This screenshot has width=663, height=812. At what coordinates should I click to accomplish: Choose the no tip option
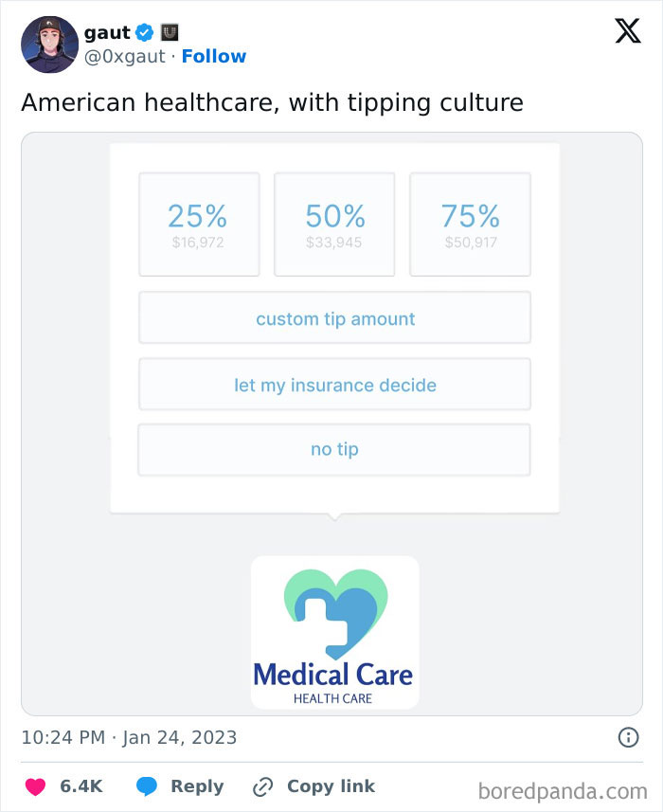(334, 449)
